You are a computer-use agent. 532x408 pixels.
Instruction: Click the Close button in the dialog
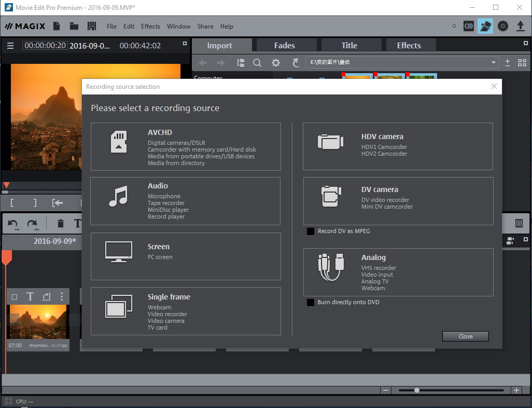click(466, 336)
